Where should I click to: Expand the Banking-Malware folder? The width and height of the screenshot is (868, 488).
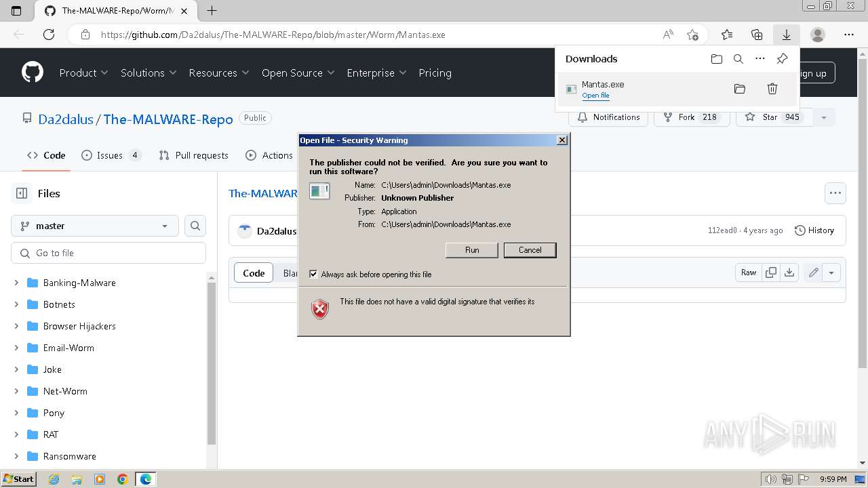point(16,283)
